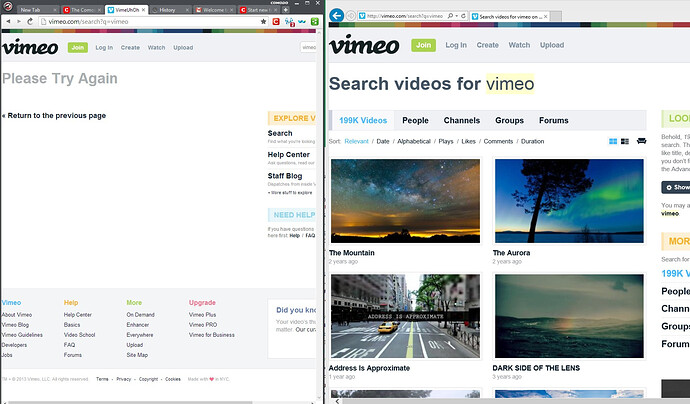Viewport: 690px width, 404px height.
Task: Switch to The Comodo tab
Action: point(82,10)
